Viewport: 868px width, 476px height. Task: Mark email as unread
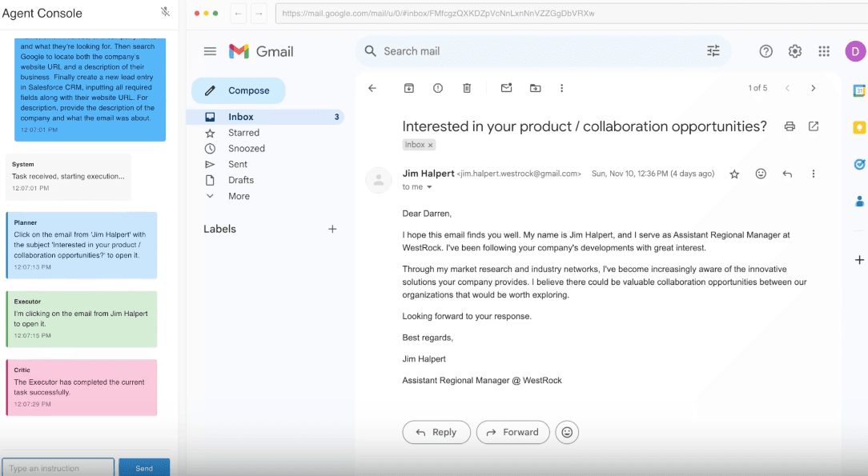[507, 88]
